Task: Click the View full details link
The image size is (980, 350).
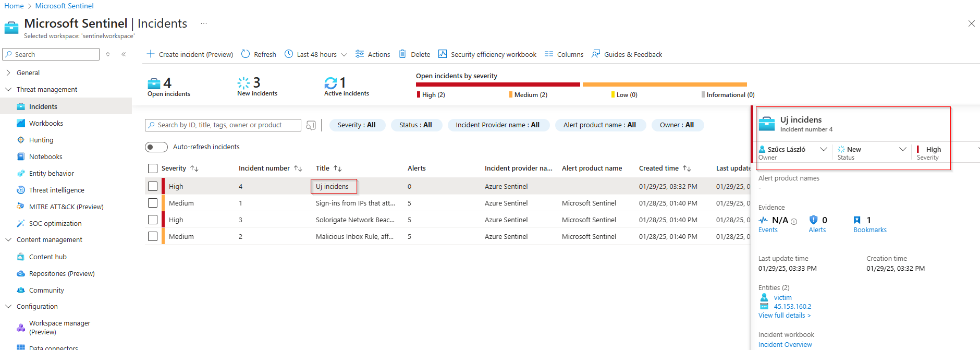Action: click(784, 316)
